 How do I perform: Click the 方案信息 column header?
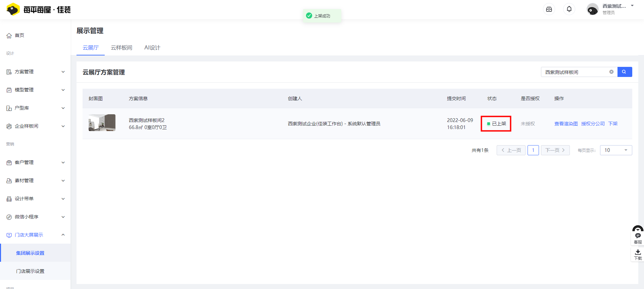138,98
